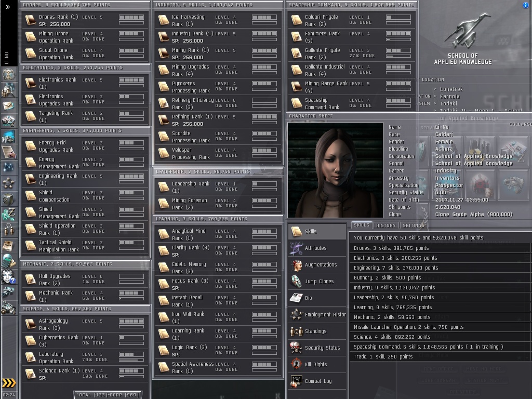The image size is (532, 399).
Task: Select the Mining Foreman skill entry
Action: [x=218, y=204]
